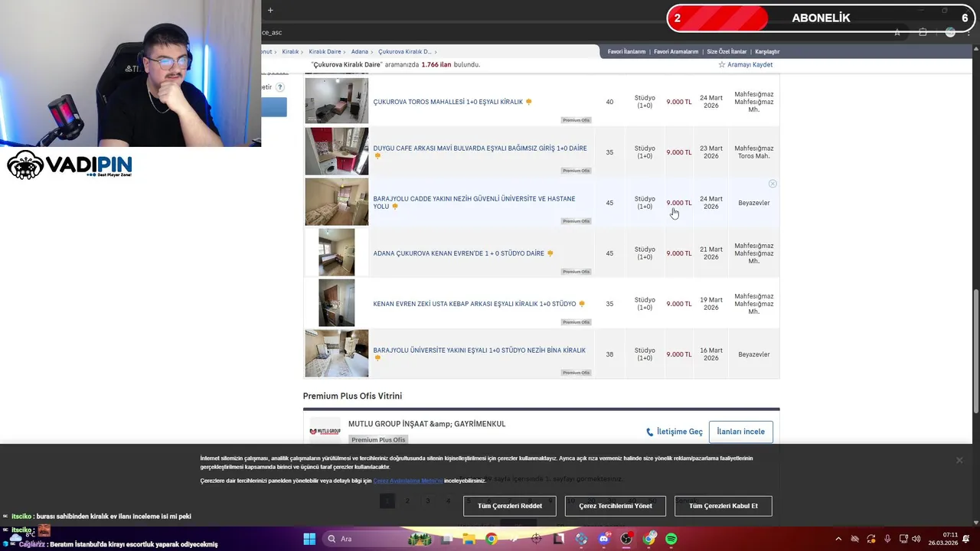Open Size Özel İlanlar menu item
The height and width of the screenshot is (551, 980).
tap(727, 52)
